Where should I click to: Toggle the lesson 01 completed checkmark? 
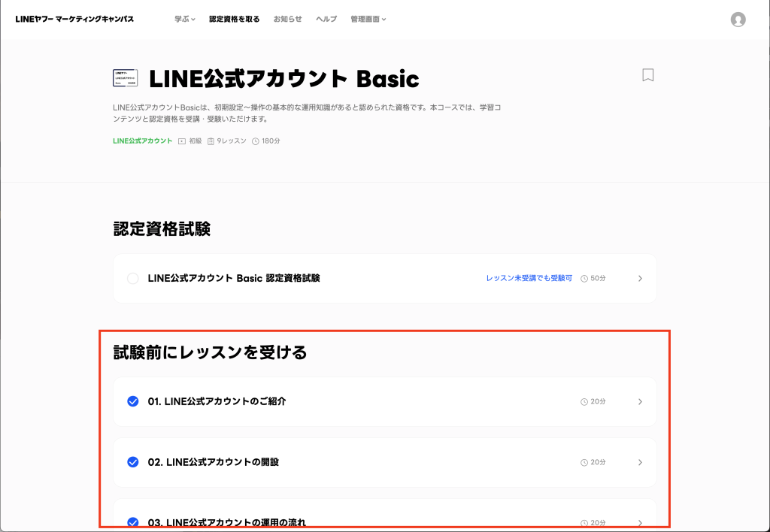coord(133,402)
